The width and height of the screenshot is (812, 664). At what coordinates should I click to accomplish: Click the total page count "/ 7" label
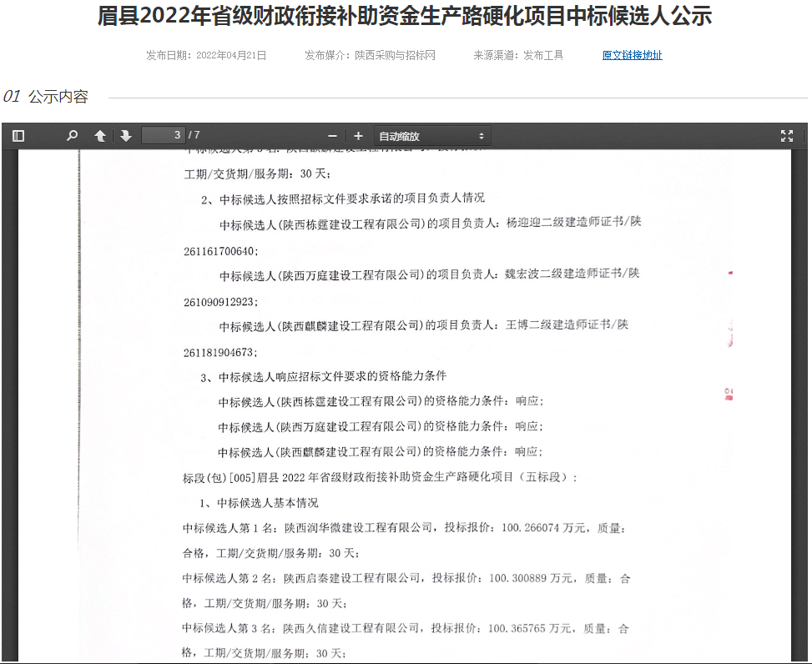[194, 135]
